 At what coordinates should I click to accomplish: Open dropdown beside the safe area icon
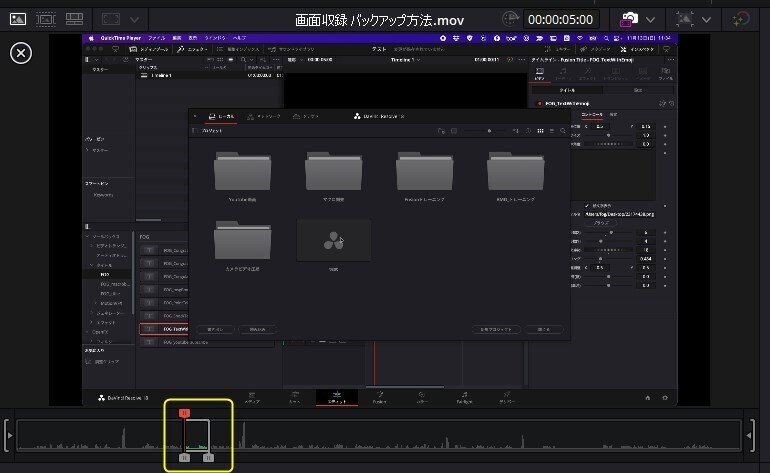(134, 20)
